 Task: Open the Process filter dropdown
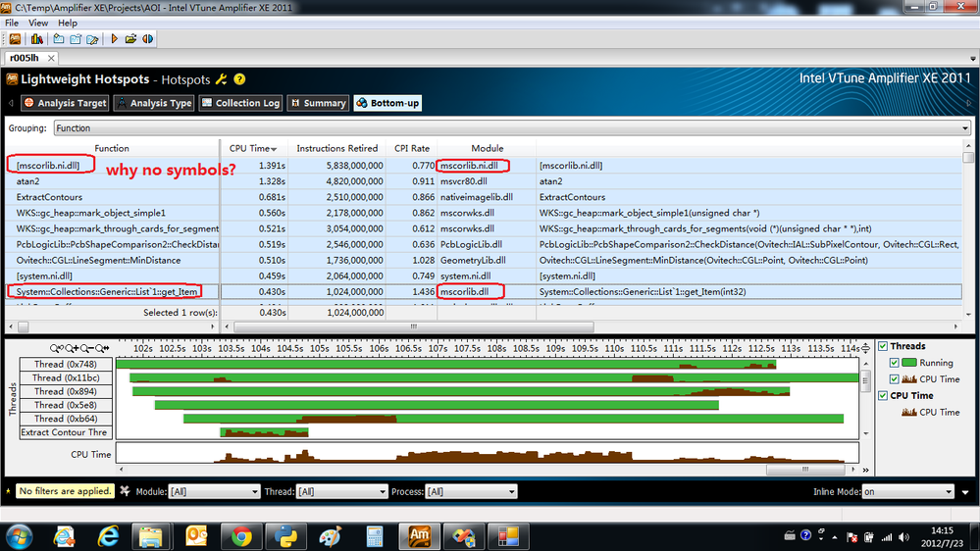pos(471,491)
